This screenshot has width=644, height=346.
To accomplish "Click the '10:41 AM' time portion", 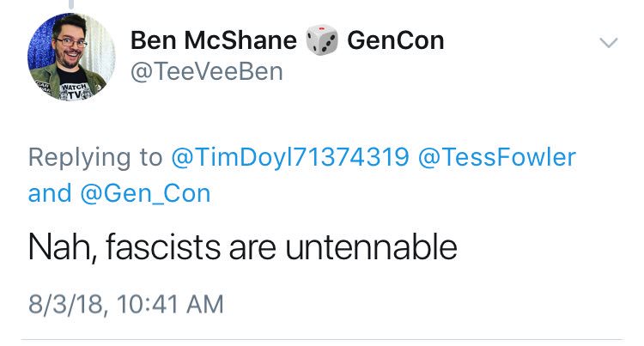I will 171,304.
